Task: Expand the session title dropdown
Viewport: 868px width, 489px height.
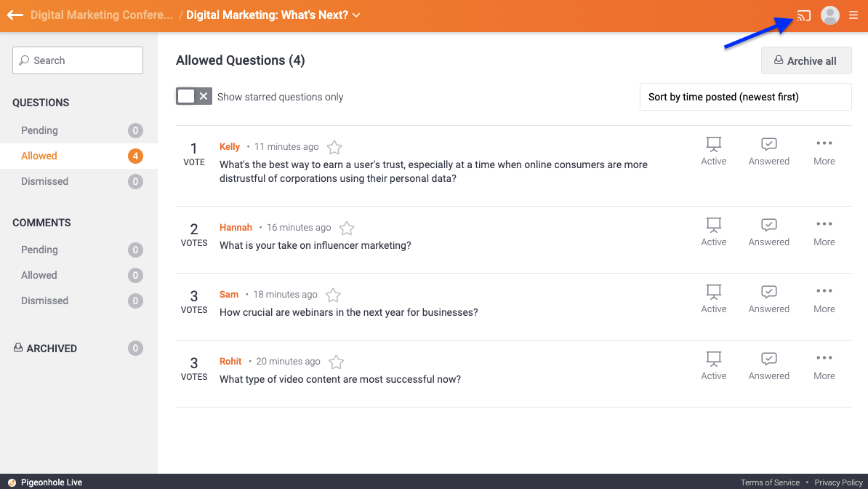Action: (x=356, y=15)
